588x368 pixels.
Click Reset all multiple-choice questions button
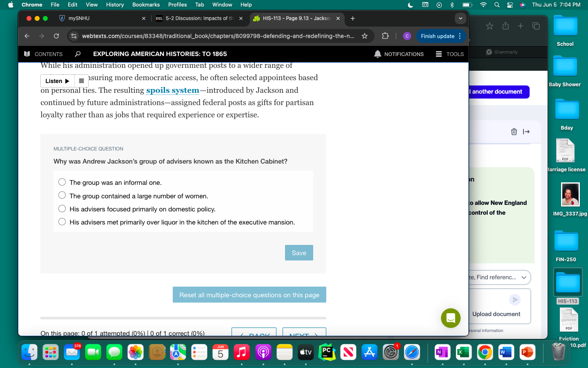(249, 294)
